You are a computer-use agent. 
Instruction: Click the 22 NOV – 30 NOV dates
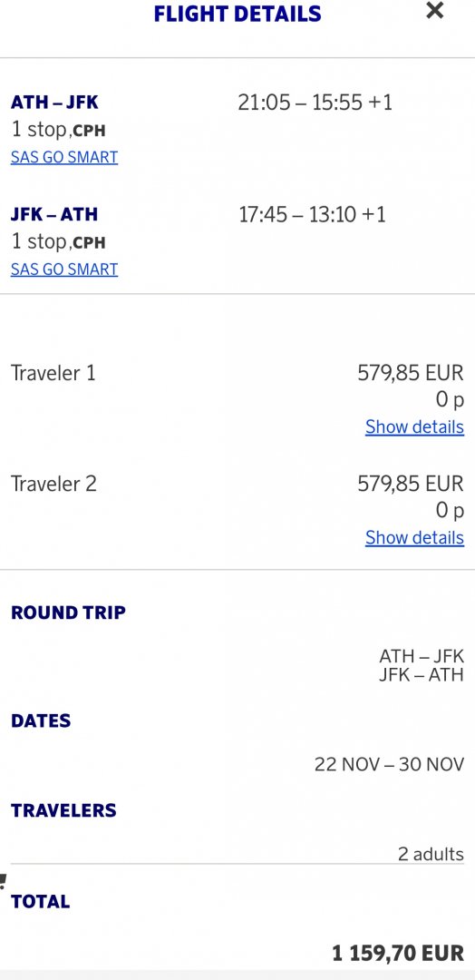(x=390, y=764)
